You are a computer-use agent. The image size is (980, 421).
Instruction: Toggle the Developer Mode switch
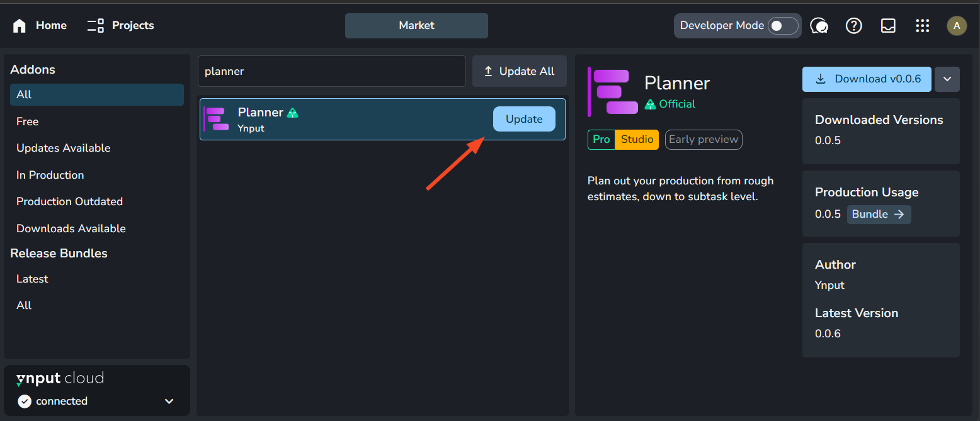click(783, 26)
